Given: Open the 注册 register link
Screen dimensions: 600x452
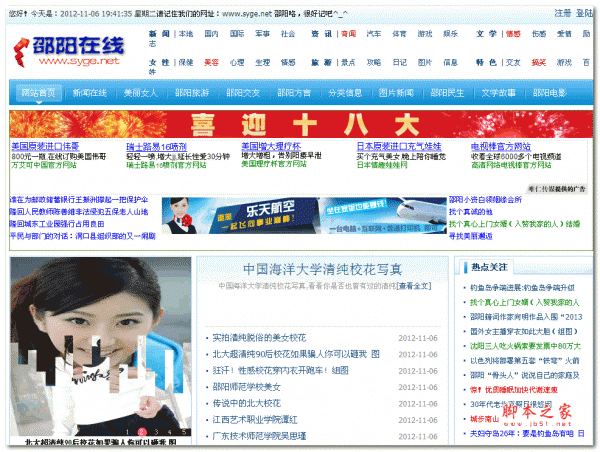Looking at the screenshot, I should click(562, 13).
